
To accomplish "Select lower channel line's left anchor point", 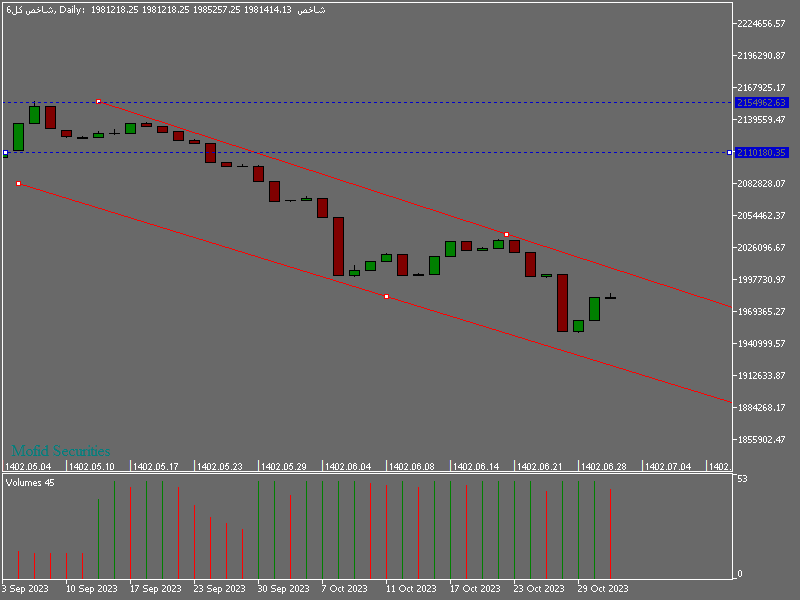I will pos(19,183).
